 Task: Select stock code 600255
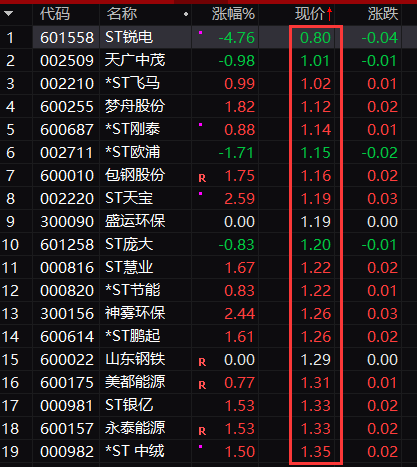[67, 107]
